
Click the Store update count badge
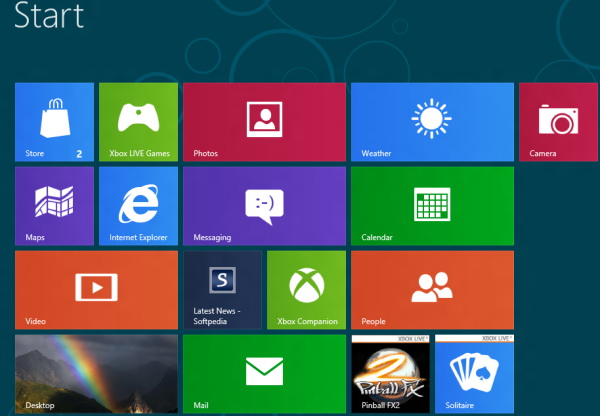tap(79, 154)
